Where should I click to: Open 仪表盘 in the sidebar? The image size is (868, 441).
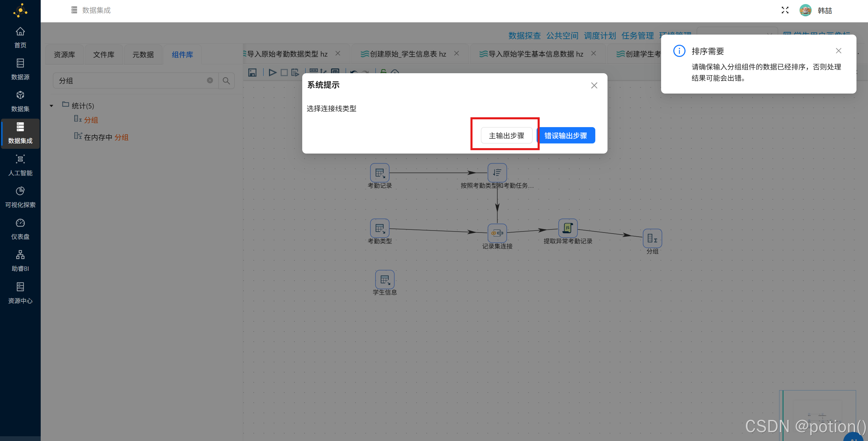[x=20, y=229]
